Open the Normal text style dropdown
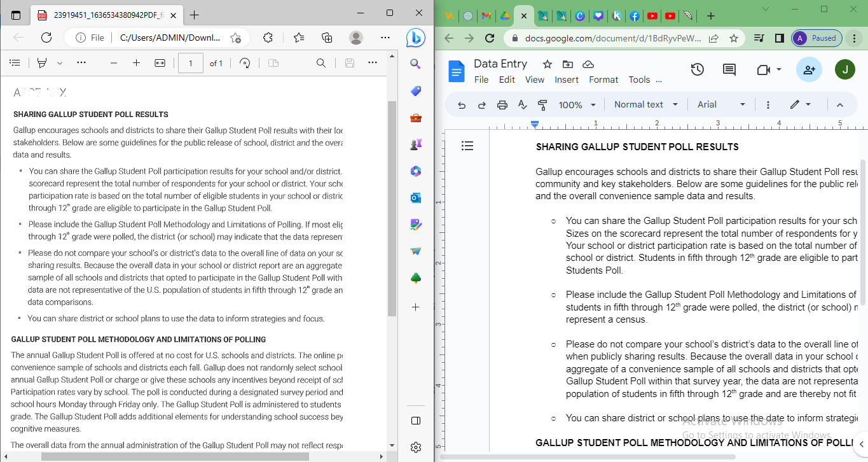The width and height of the screenshot is (868, 462). pyautogui.click(x=646, y=105)
